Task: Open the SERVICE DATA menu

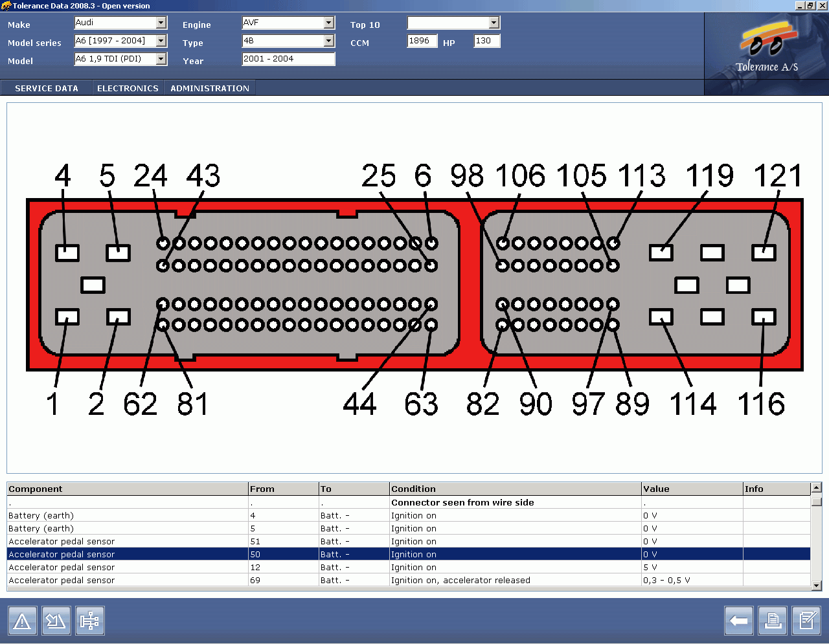Action: click(x=47, y=88)
